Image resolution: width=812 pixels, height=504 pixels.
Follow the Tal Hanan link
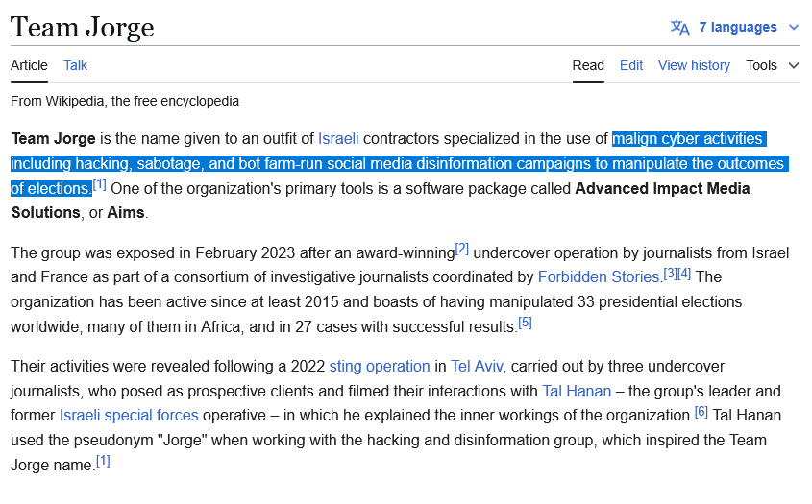coord(577,391)
